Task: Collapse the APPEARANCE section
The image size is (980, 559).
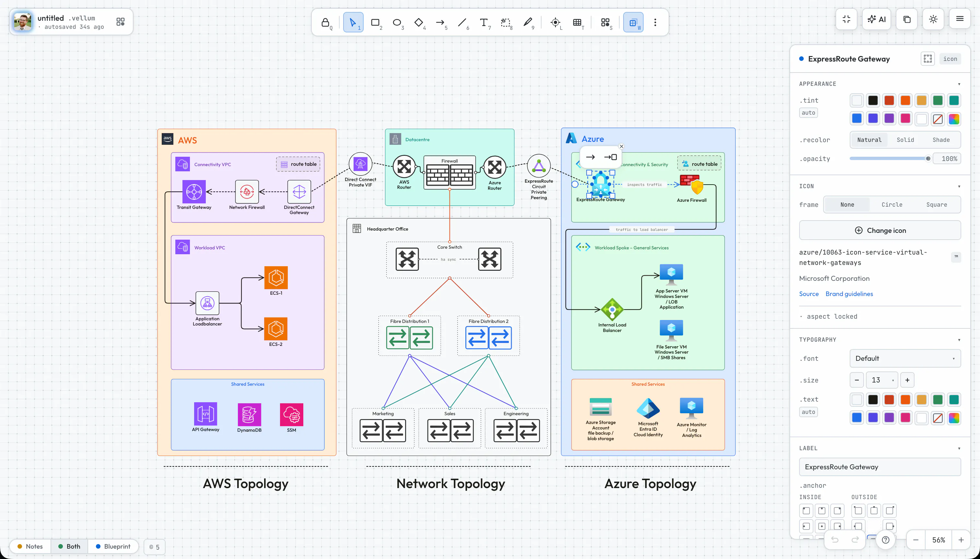Action: tap(959, 84)
